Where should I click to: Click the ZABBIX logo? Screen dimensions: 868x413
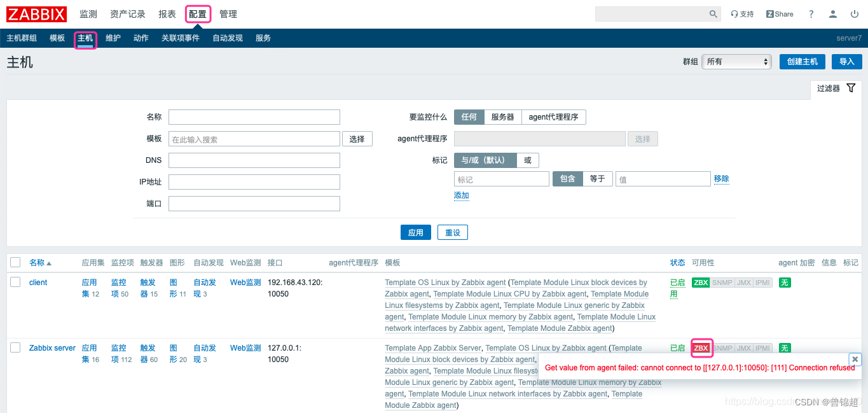pyautogui.click(x=36, y=14)
